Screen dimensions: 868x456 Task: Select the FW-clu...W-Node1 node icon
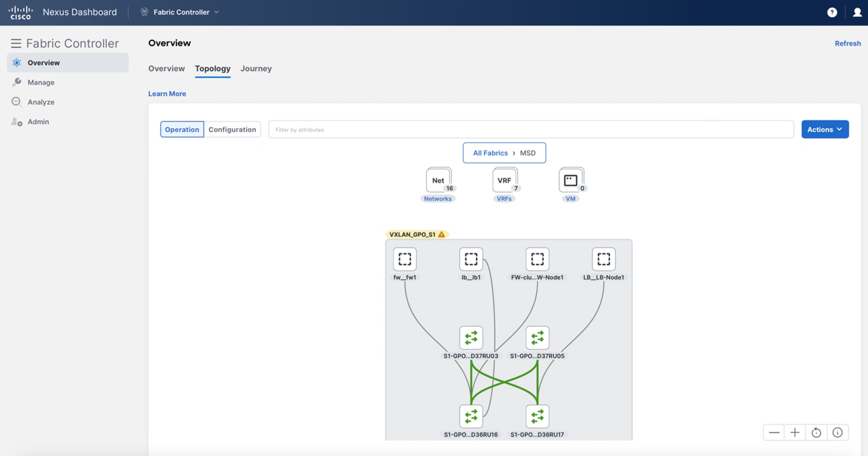(x=537, y=259)
